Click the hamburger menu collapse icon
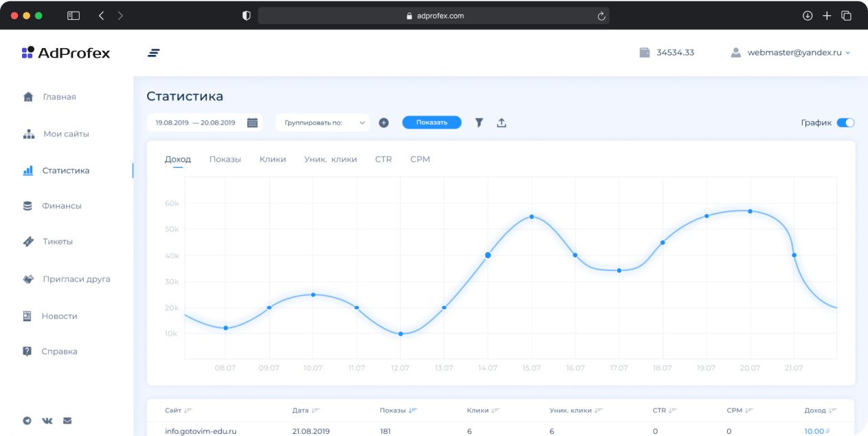868x436 pixels. point(154,53)
